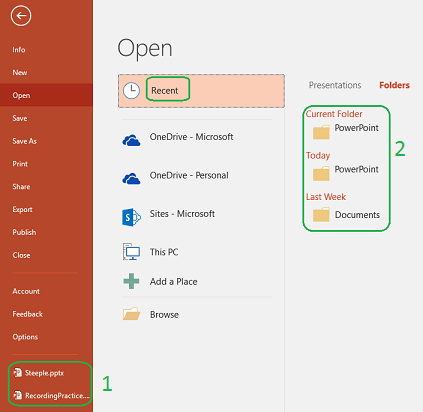This screenshot has width=423, height=412.
Task: Click the OneDrive - Microsoft cloud icon
Action: click(131, 140)
